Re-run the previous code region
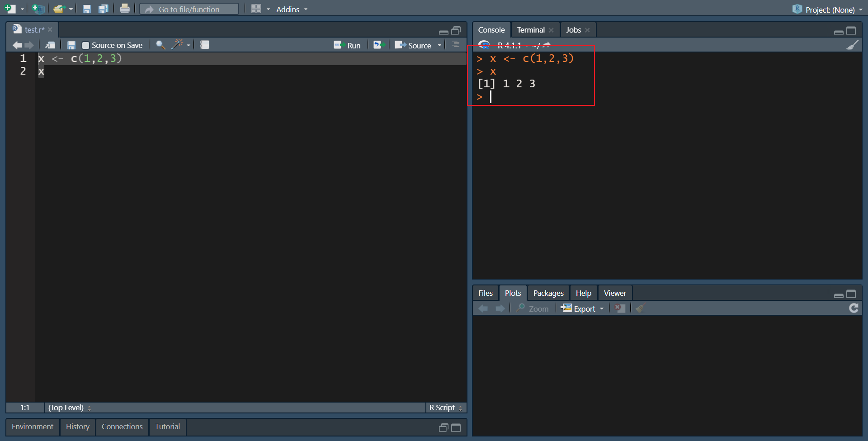 click(x=379, y=45)
